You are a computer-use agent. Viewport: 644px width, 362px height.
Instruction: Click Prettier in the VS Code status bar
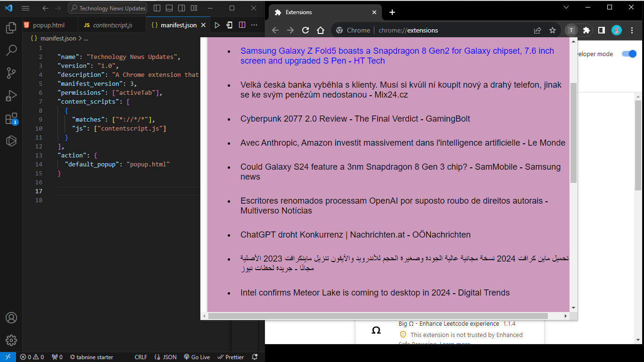click(x=231, y=357)
